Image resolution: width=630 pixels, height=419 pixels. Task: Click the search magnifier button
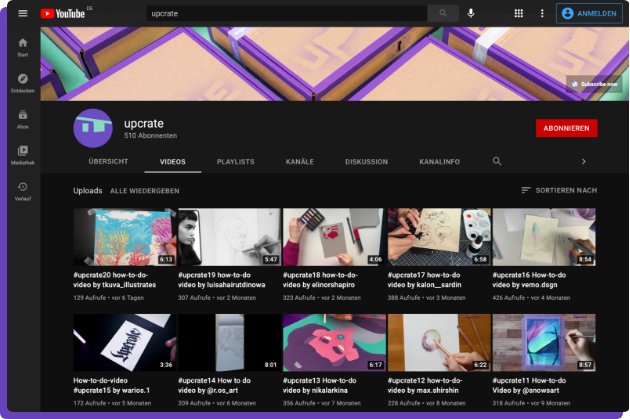443,13
